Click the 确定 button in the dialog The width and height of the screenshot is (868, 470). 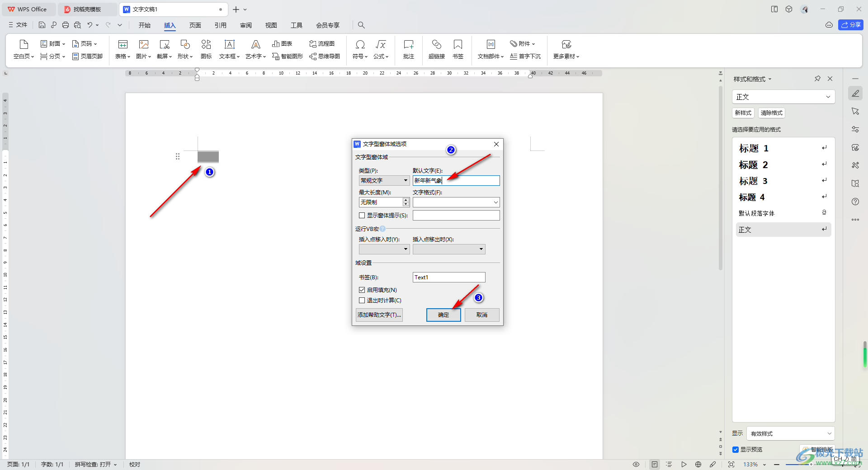click(443, 315)
